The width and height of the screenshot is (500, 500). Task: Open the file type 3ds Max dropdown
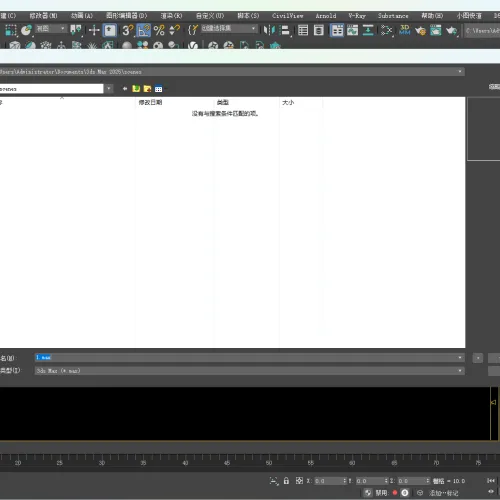(x=249, y=371)
